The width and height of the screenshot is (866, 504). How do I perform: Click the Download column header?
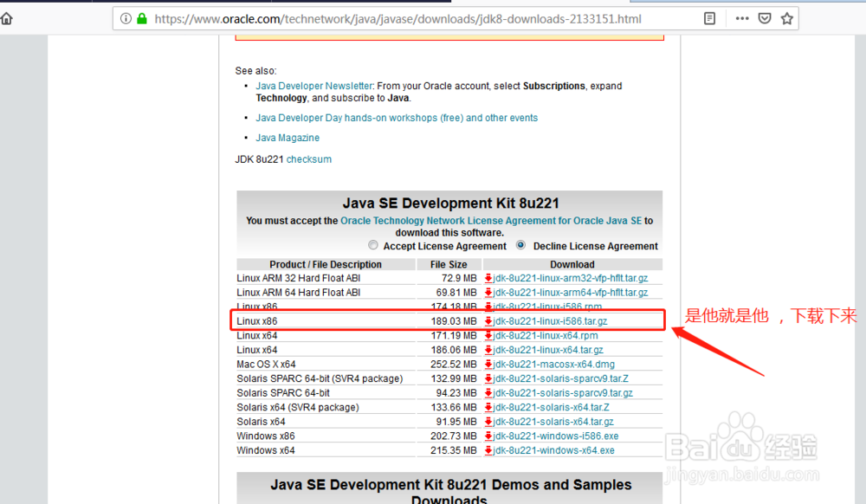point(572,264)
